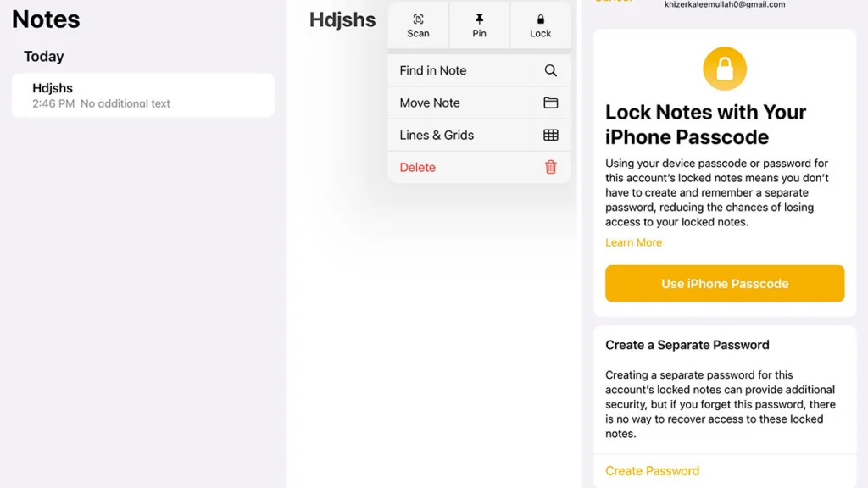This screenshot has width=868, height=488.
Task: Click the Hdjshs note title in editor
Action: pyautogui.click(x=342, y=20)
